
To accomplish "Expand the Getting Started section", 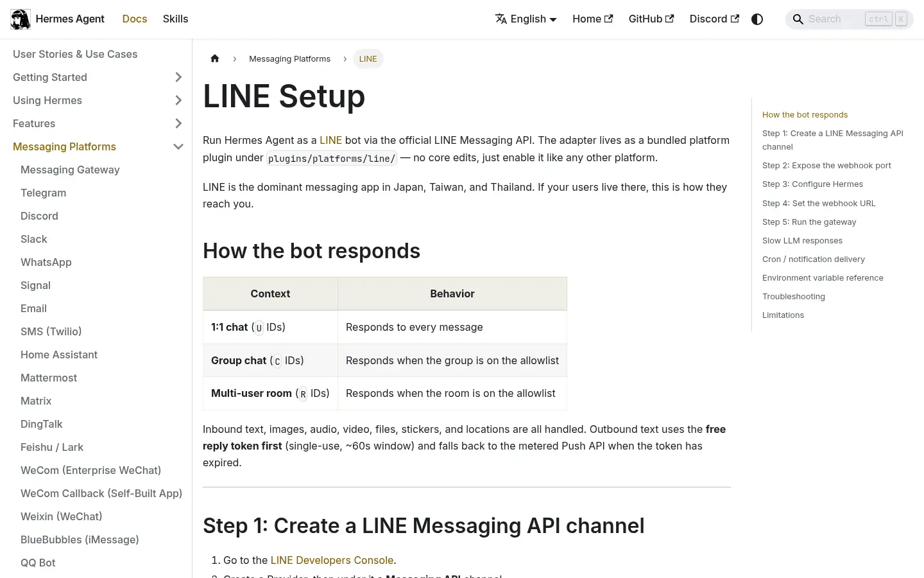I will tap(178, 77).
